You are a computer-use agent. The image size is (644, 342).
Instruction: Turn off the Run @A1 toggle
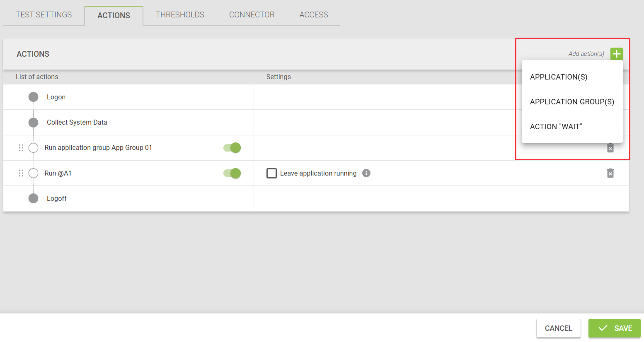tap(232, 173)
